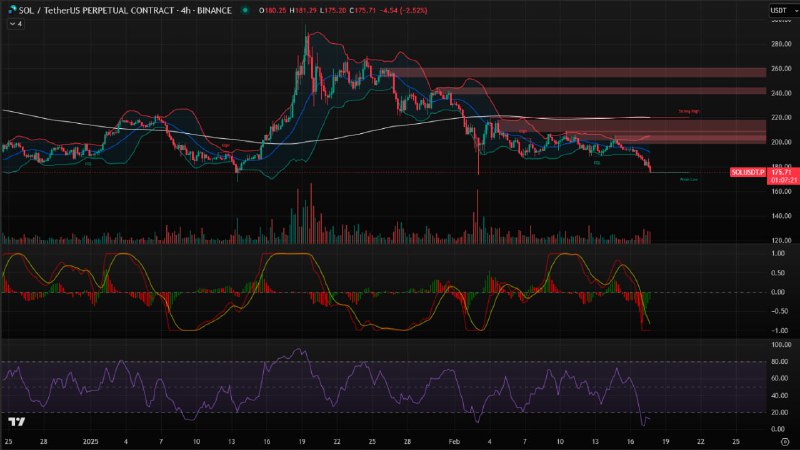
Task: Open the USDT currency dropdown
Action: 783,10
